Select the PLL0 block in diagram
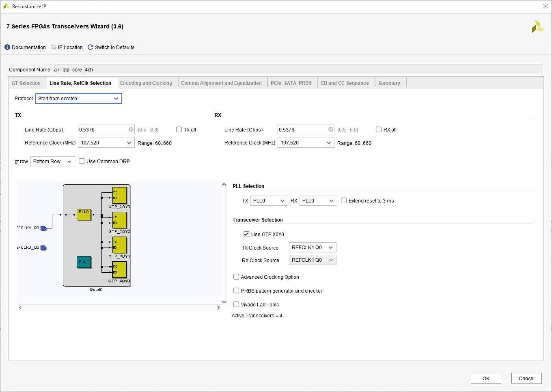Image resolution: width=552 pixels, height=392 pixels. click(84, 215)
